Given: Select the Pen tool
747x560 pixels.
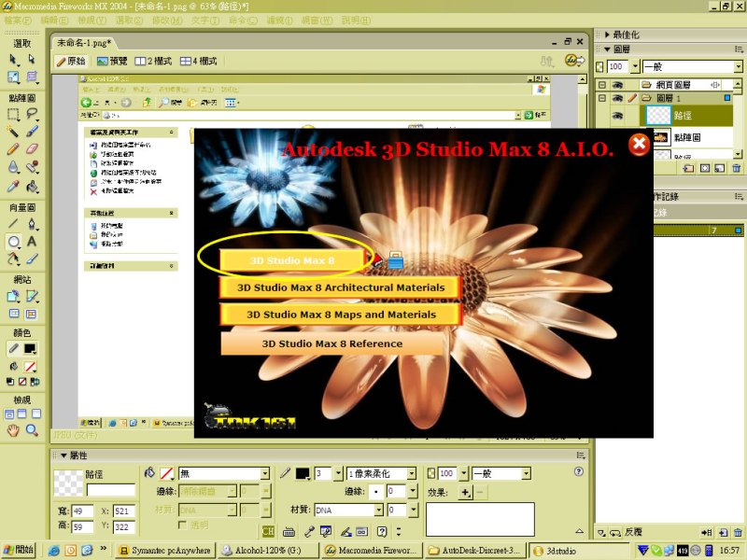Looking at the screenshot, I should 32,223.
